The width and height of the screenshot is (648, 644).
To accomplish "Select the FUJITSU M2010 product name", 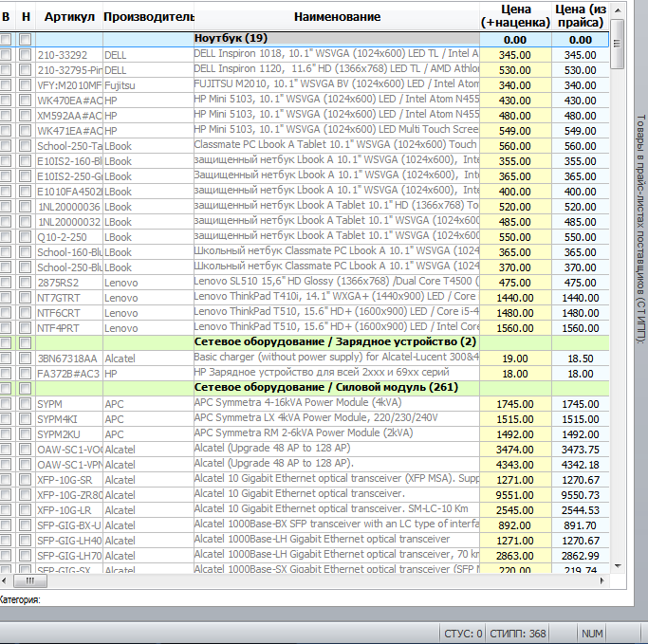I will click(x=337, y=84).
